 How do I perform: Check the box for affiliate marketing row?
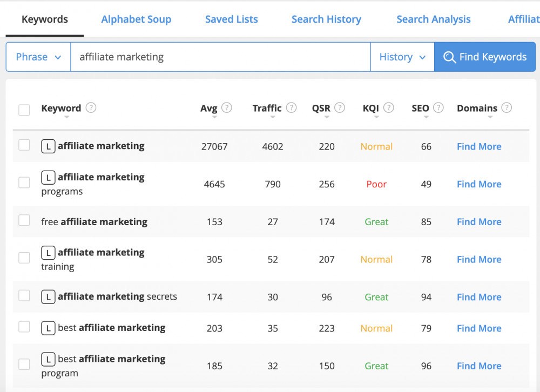(x=24, y=145)
